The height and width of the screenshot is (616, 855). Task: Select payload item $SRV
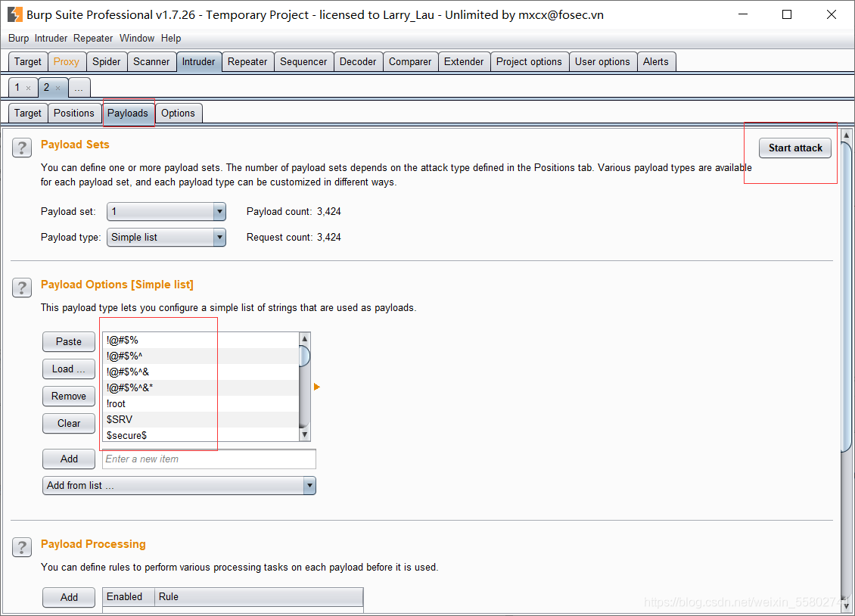(x=201, y=419)
